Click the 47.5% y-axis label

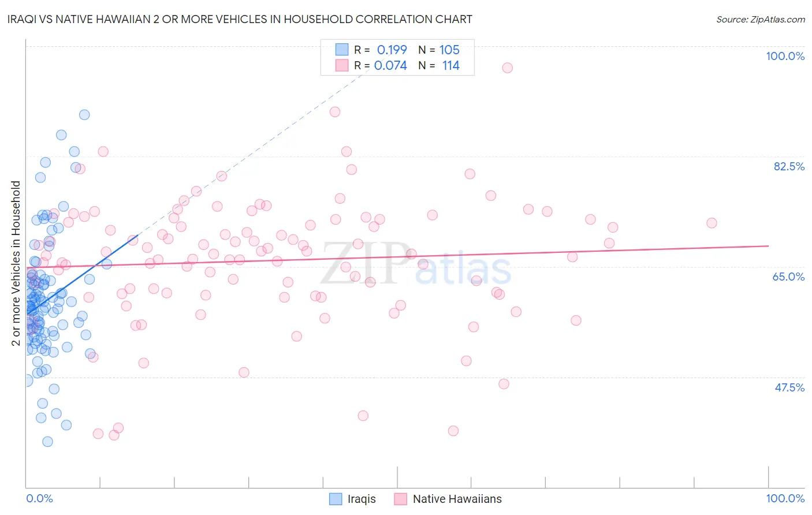click(789, 387)
